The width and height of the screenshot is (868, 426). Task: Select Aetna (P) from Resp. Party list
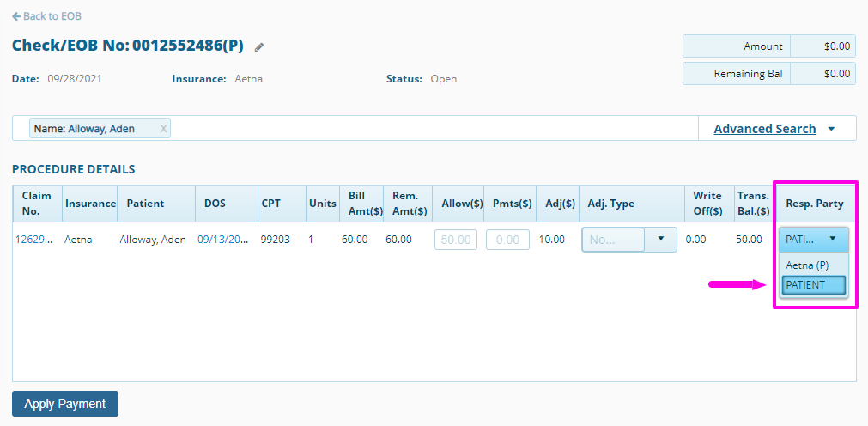pos(813,265)
